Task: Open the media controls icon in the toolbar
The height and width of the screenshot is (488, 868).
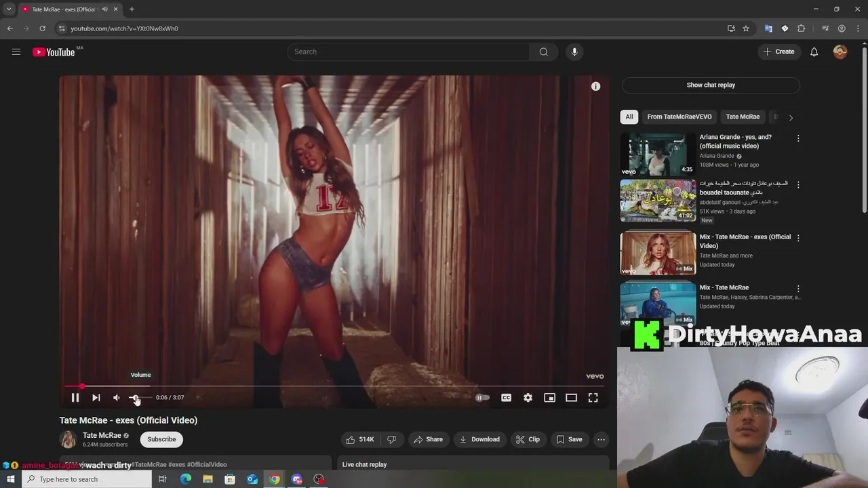Action: [825, 28]
